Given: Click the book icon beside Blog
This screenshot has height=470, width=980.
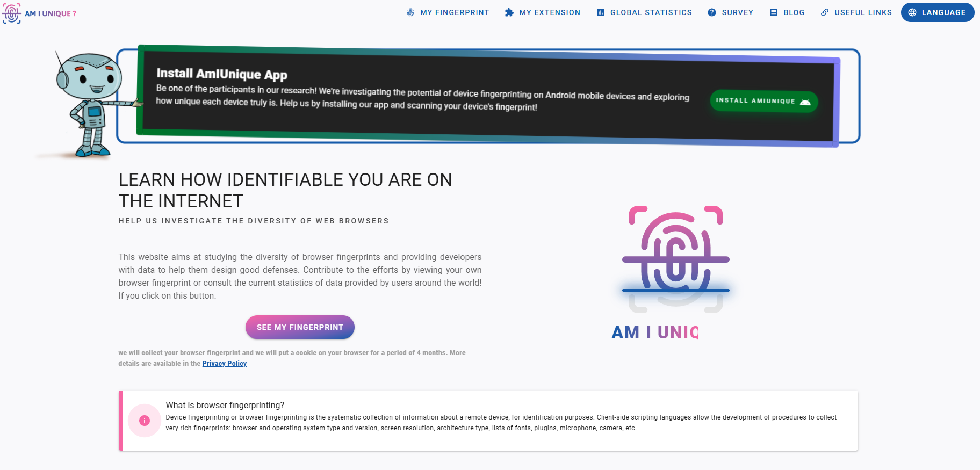Looking at the screenshot, I should (x=774, y=12).
